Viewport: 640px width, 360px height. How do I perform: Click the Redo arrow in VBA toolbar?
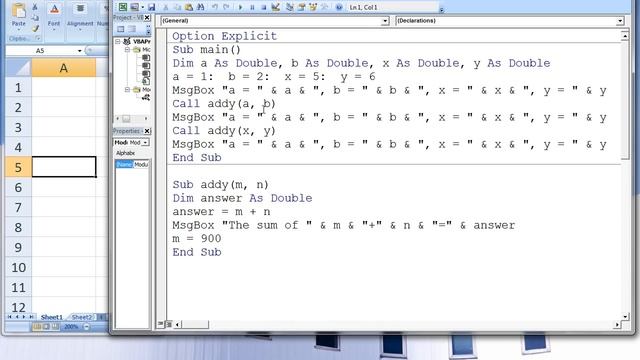pos(226,7)
